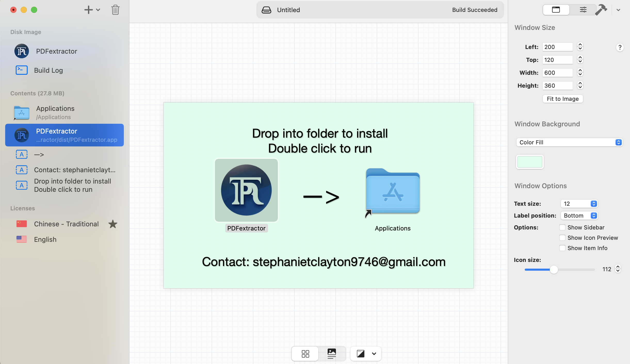Click the Left position input field

(x=558, y=47)
